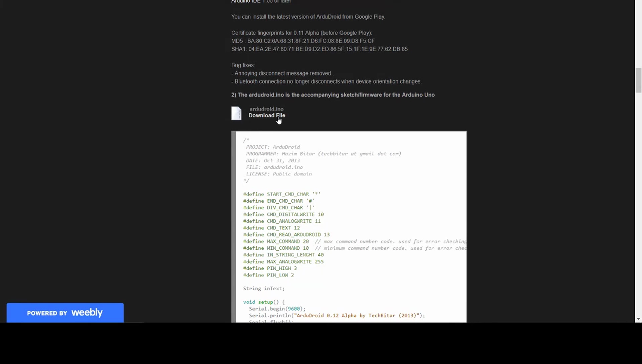Click the 'Annoying disconnect message removed' line
The width and height of the screenshot is (642, 364).
[283, 73]
